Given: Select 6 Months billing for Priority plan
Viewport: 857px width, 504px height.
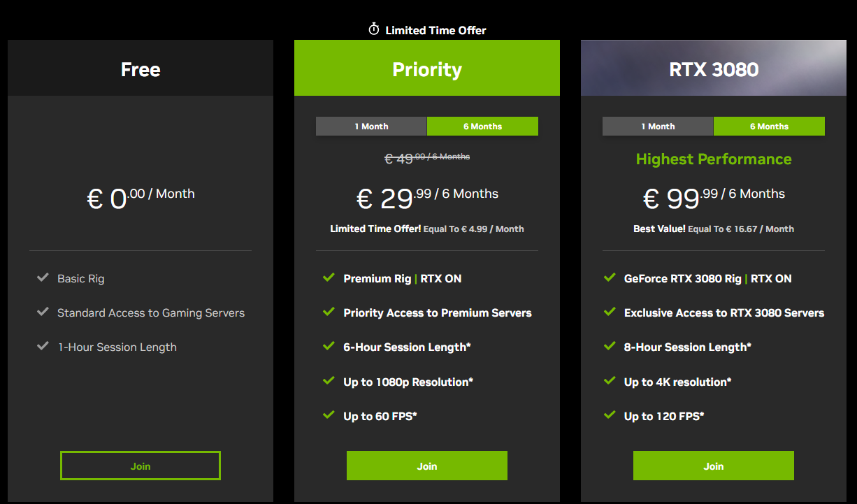Looking at the screenshot, I should 482,127.
